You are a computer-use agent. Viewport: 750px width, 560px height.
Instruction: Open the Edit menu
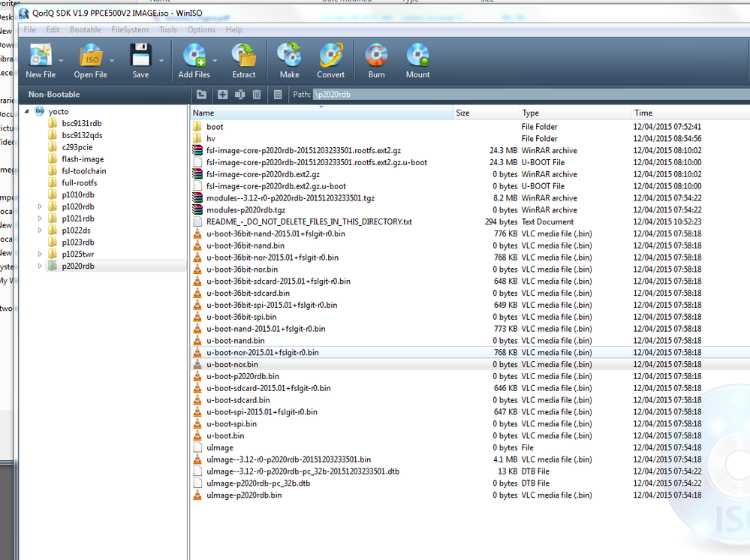click(53, 29)
